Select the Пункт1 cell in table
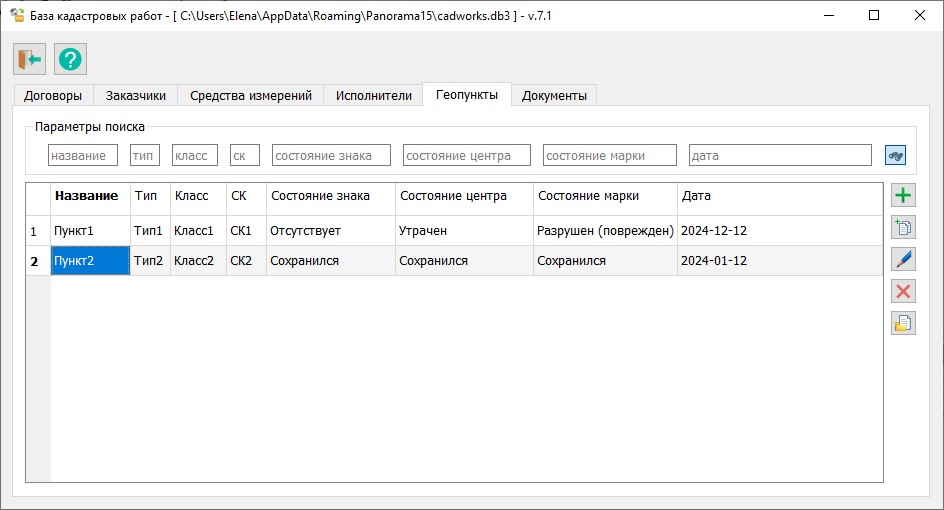Screen dimensions: 944x510 coord(90,231)
